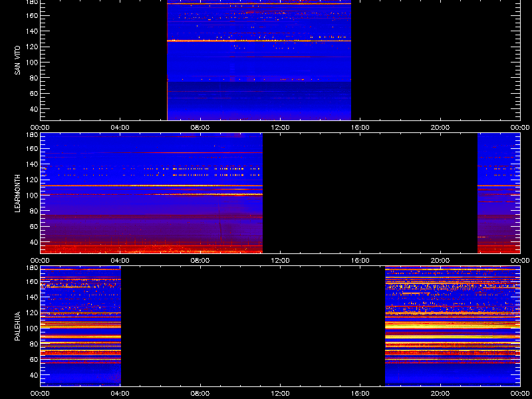Choose the 08:00 time label under Palehua plot

point(200,394)
